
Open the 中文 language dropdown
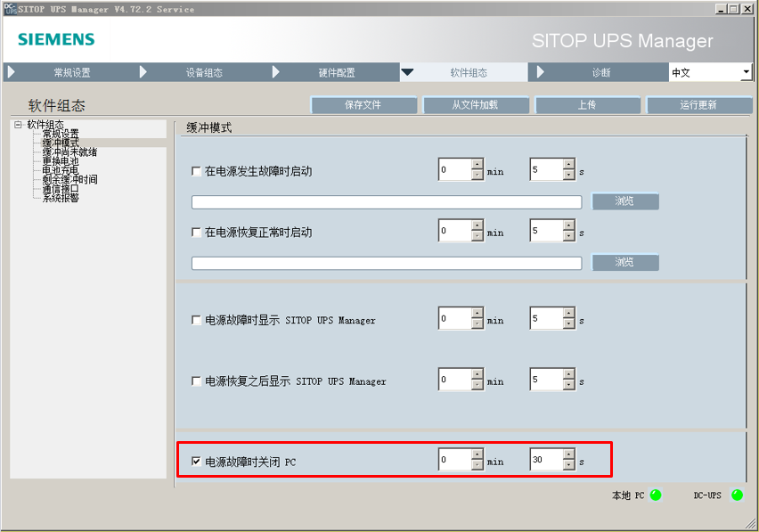(747, 72)
